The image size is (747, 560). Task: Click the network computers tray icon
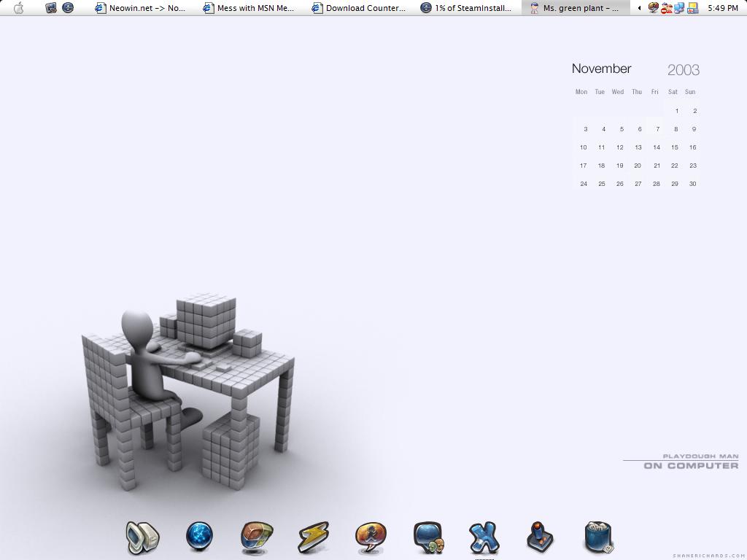point(679,8)
